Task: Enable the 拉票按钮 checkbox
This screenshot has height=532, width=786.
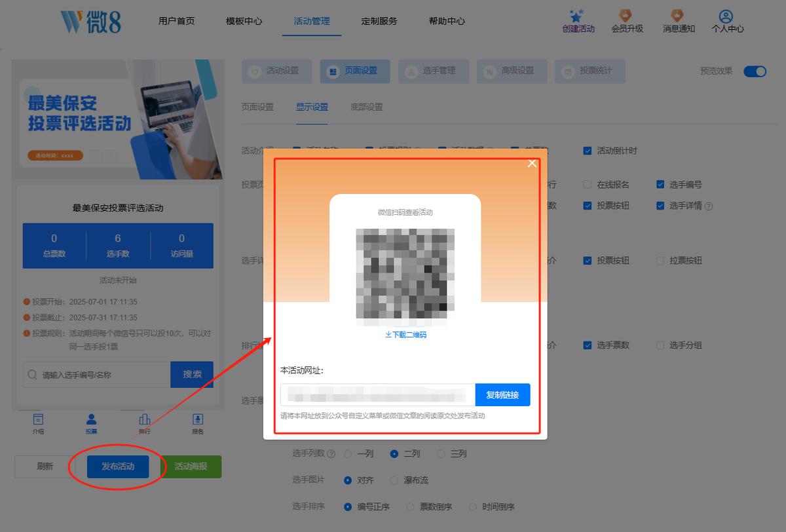Action: (x=660, y=261)
